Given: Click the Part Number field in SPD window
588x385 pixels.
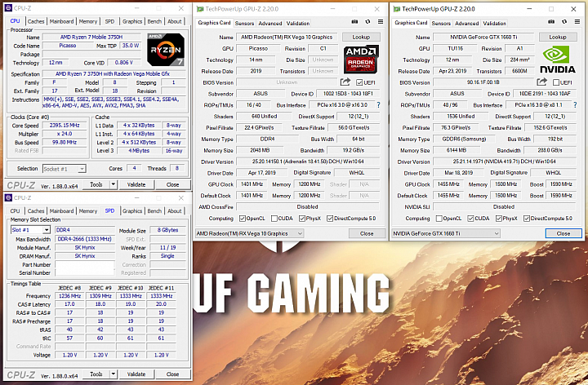Looking at the screenshot, I should click(85, 264).
